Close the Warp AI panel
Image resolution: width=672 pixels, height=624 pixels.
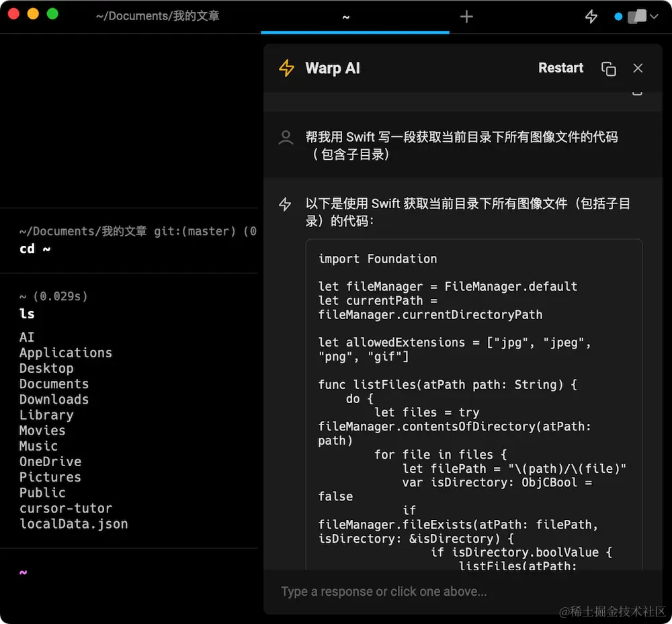(638, 68)
